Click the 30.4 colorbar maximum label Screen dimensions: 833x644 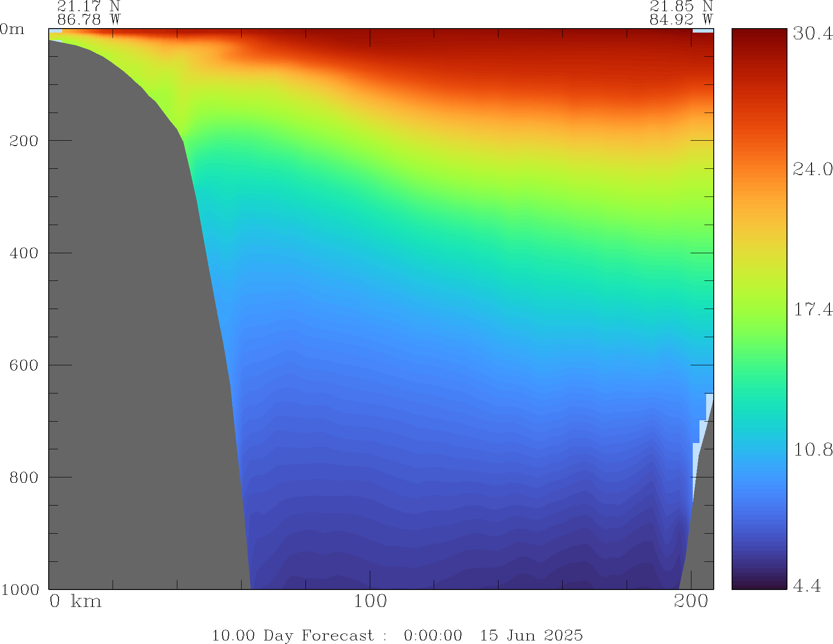click(x=812, y=33)
